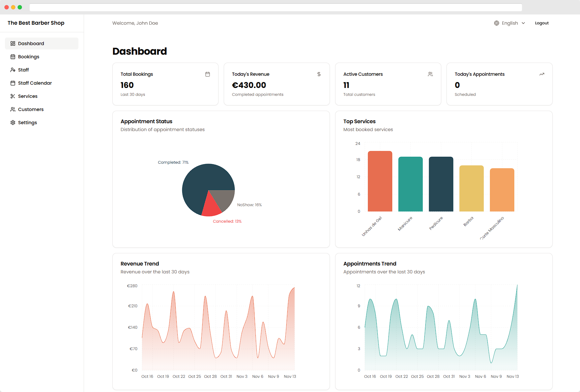Open the Staff Calendar menu entry
The height and width of the screenshot is (392, 580).
[35, 83]
